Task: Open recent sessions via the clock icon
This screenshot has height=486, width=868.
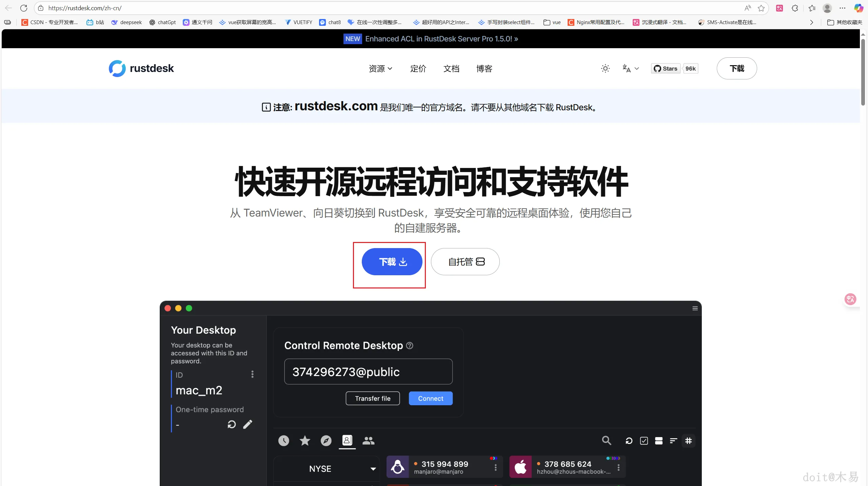Action: click(283, 441)
